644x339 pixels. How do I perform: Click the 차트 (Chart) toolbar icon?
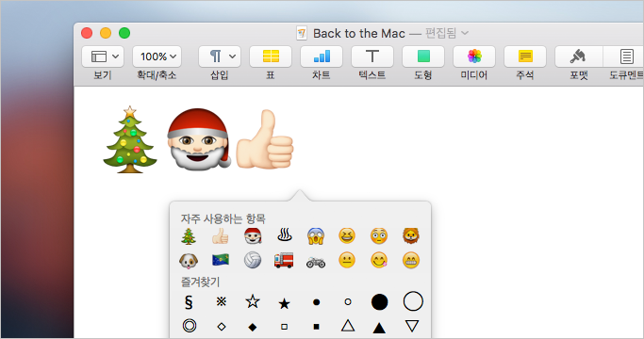[322, 56]
